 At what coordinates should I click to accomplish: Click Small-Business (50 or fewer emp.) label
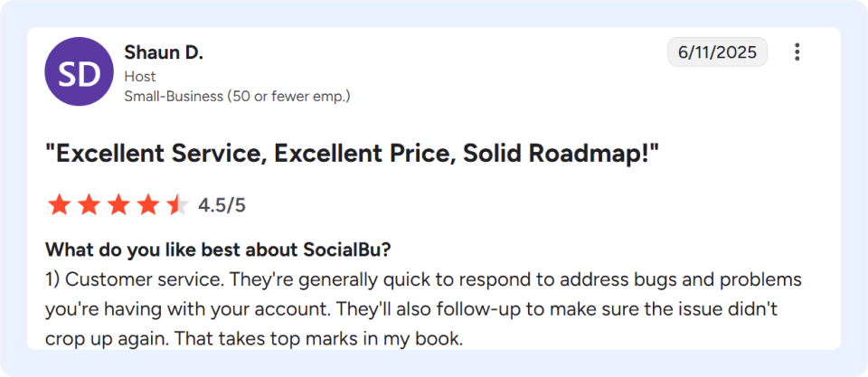tap(237, 97)
